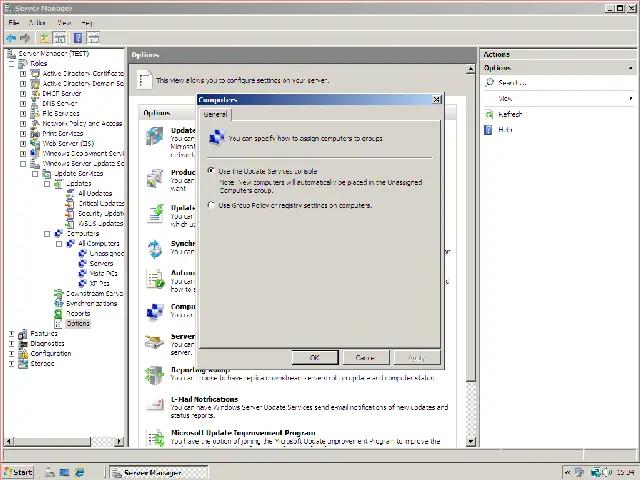The width and height of the screenshot is (640, 480).
Task: Expand Network Policy and Access node
Action: pyautogui.click(x=23, y=124)
